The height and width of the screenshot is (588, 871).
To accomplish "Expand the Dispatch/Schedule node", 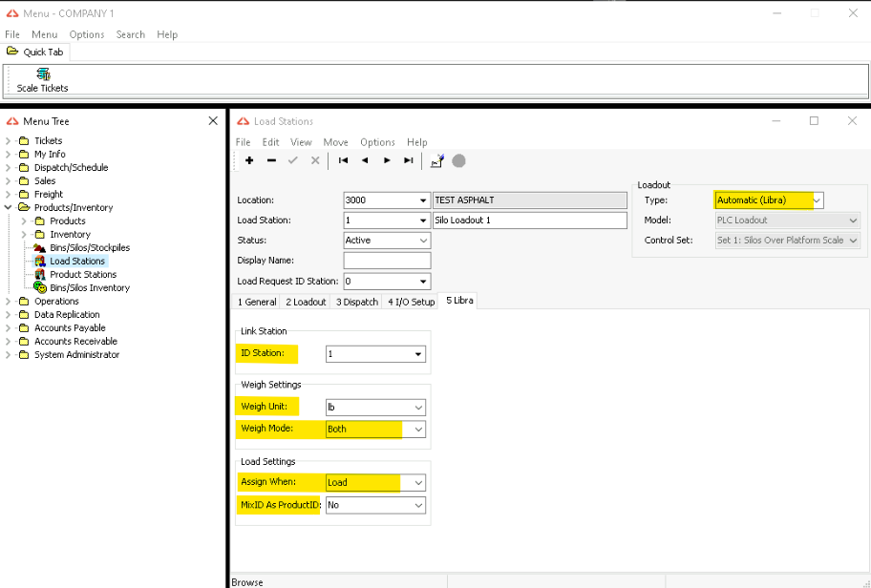I will click(x=8, y=167).
